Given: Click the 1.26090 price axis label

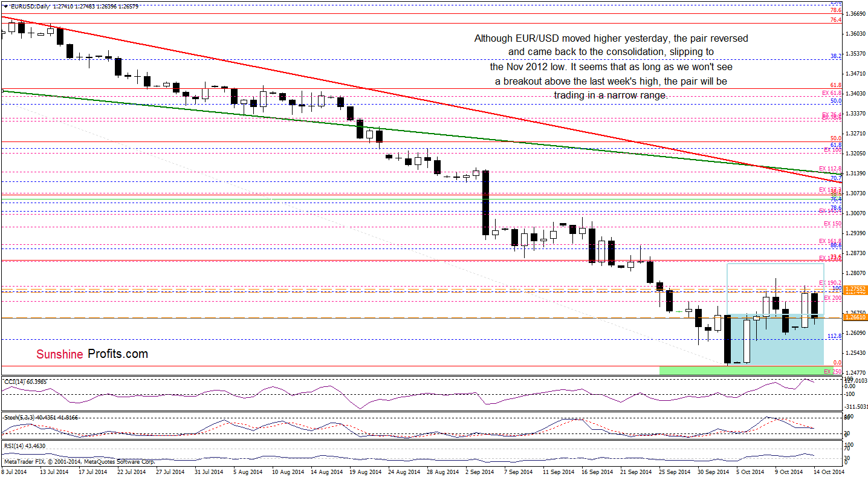Looking at the screenshot, I should tap(855, 333).
